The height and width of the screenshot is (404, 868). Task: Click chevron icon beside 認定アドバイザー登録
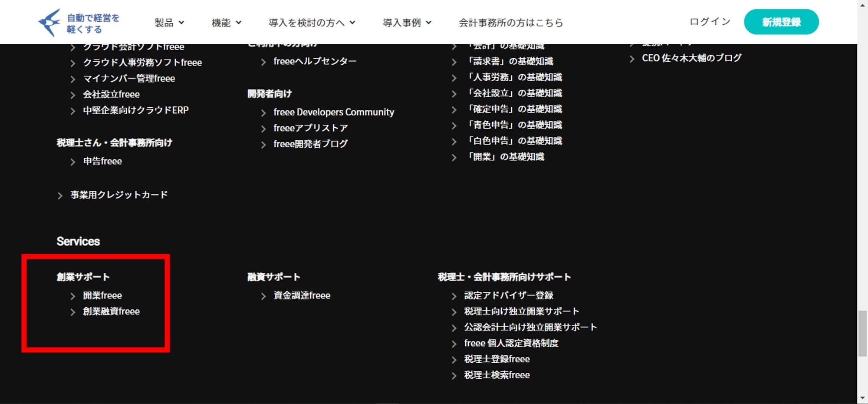[454, 296]
